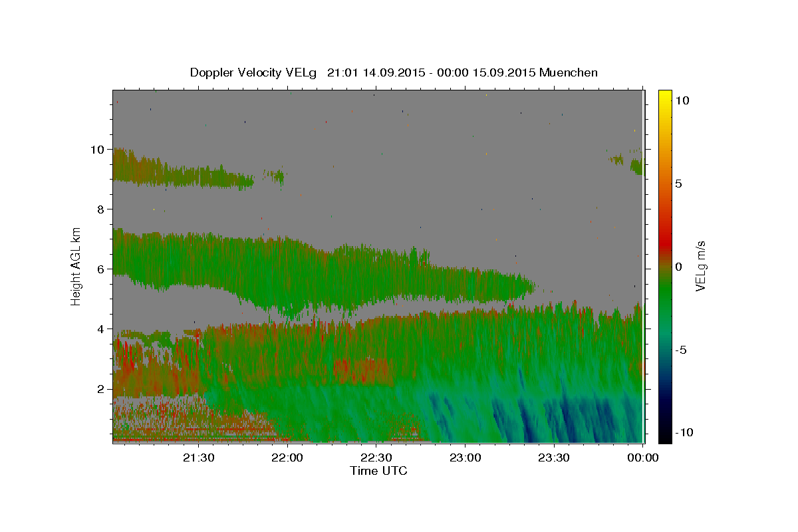Click colorbar tick value 0
The width and height of the screenshot is (798, 532).
(x=678, y=266)
